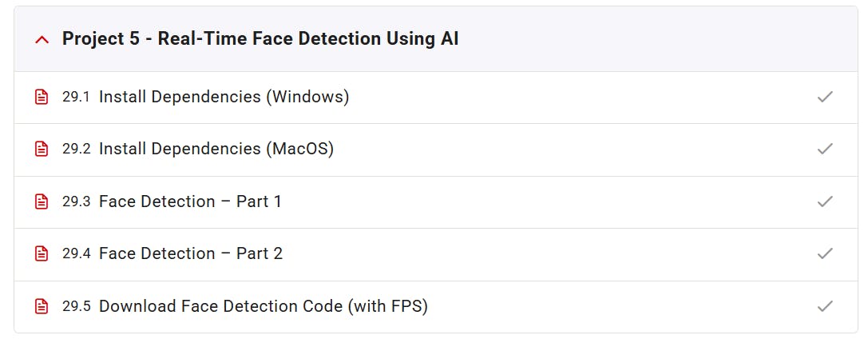Toggle completion checkmark for Face Detection Part 1
This screenshot has width=868, height=339.
825,201
